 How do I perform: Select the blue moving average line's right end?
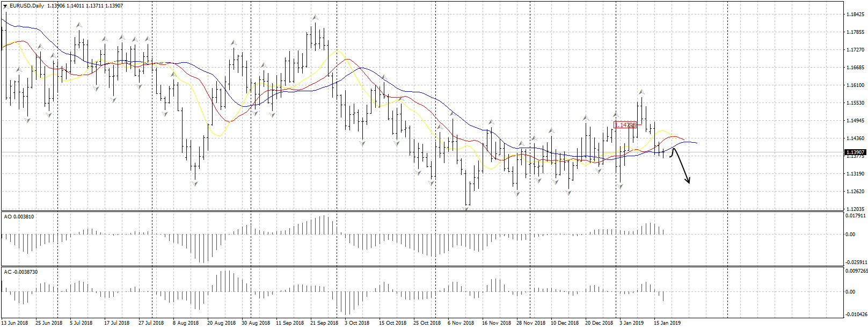coord(696,143)
